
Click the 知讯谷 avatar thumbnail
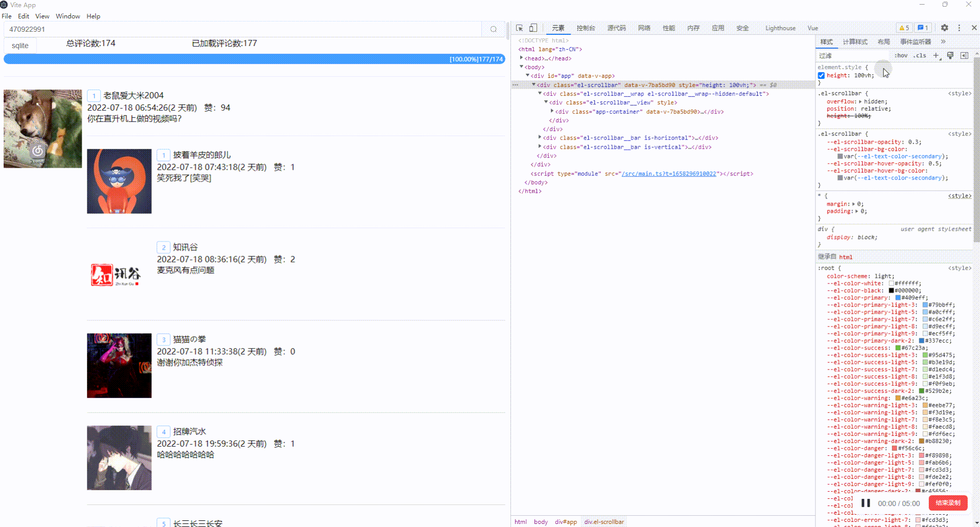tap(119, 274)
